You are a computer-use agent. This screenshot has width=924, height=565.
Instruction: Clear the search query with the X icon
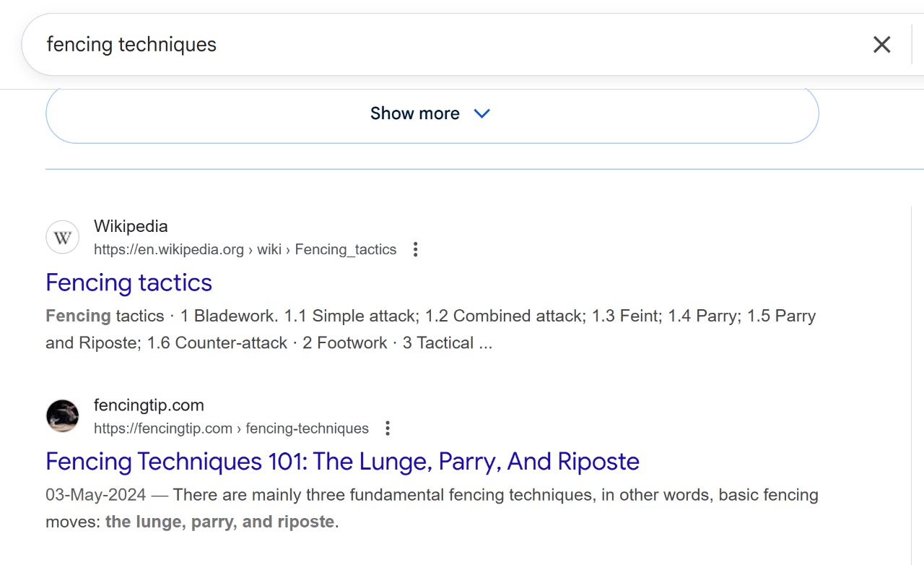[x=881, y=45]
